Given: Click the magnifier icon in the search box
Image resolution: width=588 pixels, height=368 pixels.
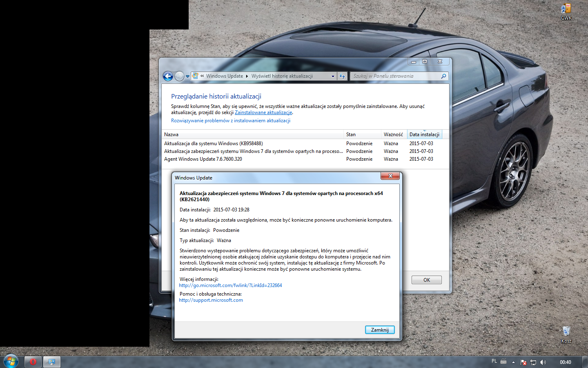Looking at the screenshot, I should point(443,76).
